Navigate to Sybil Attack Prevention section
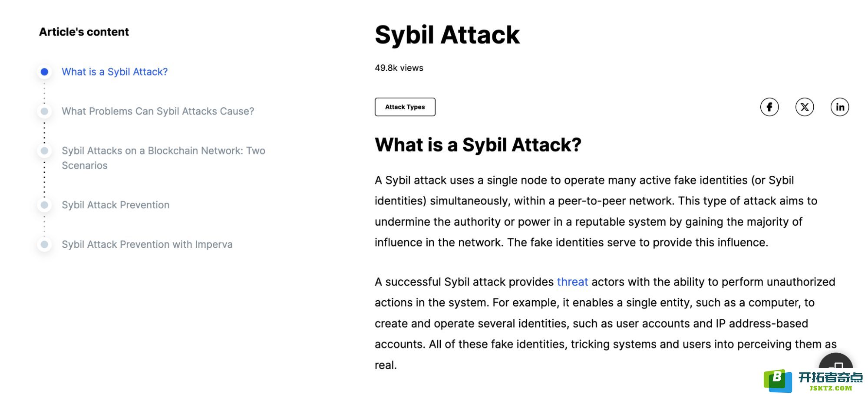 (x=116, y=205)
